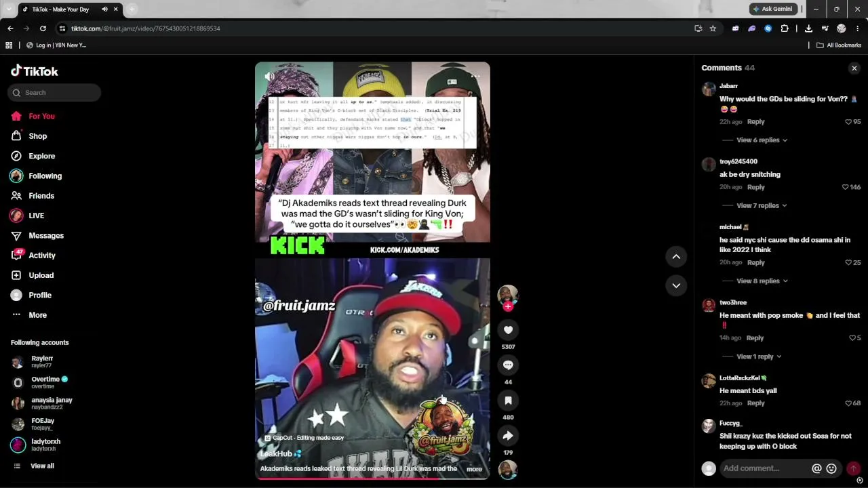Open the tab search dropdown arrow
The width and height of the screenshot is (868, 488).
pyautogui.click(x=9, y=9)
